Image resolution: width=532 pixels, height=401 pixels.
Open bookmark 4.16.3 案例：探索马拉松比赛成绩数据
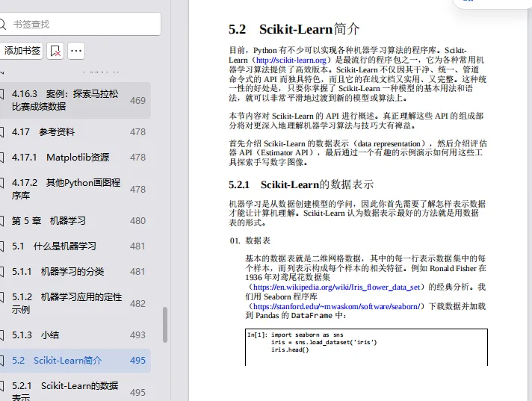(75, 100)
